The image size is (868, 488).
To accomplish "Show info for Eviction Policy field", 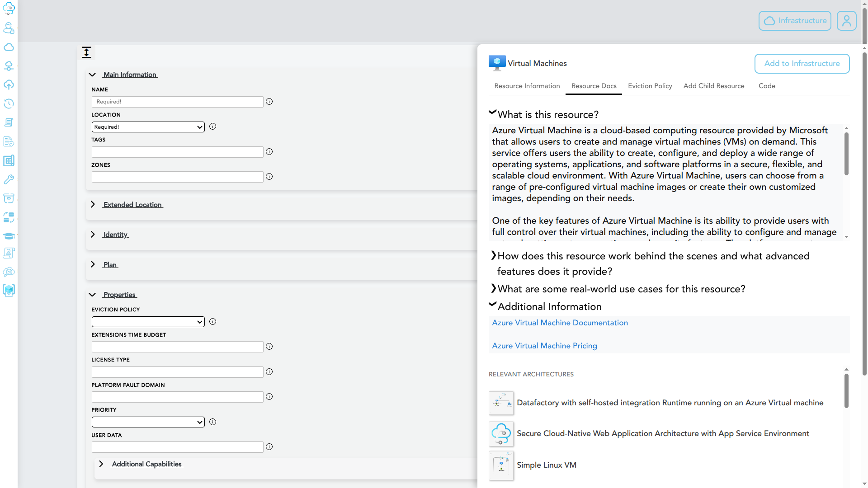I will click(x=213, y=322).
